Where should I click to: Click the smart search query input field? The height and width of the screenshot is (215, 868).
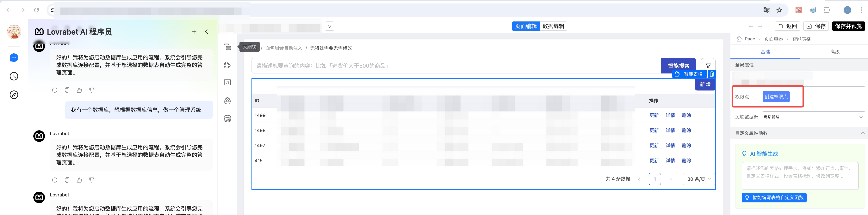coord(456,66)
